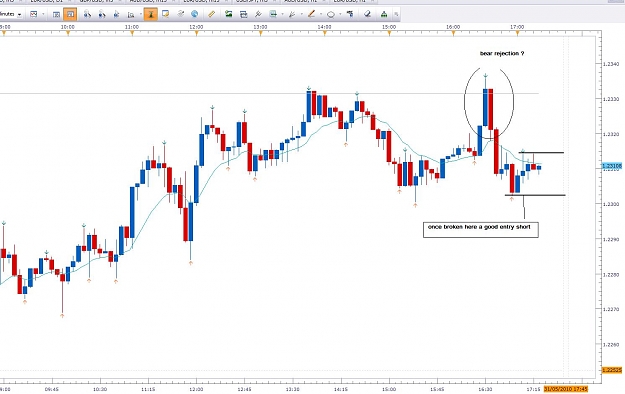Screen dimensions: 625x394
Task: Click the 1.2300 price axis label
Action: coord(611,204)
